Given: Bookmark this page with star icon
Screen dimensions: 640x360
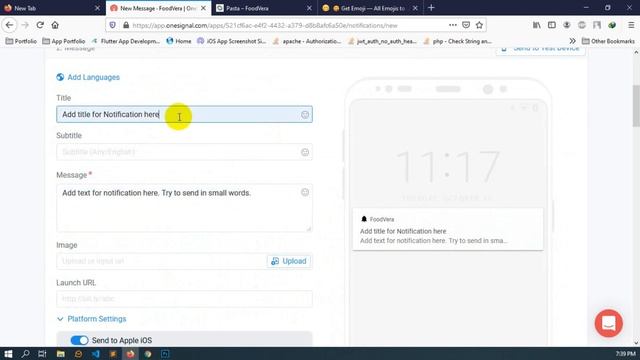Looking at the screenshot, I should point(479,25).
